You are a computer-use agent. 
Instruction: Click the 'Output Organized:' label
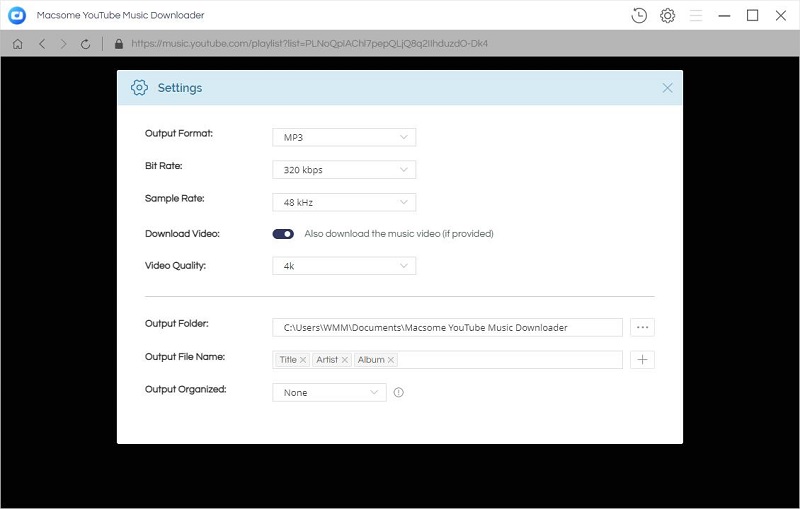pyautogui.click(x=186, y=389)
